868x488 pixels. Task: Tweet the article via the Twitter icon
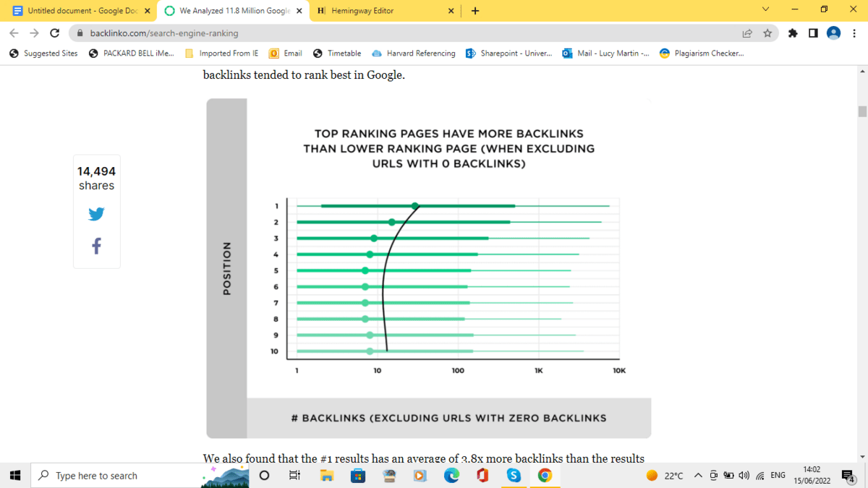[95, 214]
